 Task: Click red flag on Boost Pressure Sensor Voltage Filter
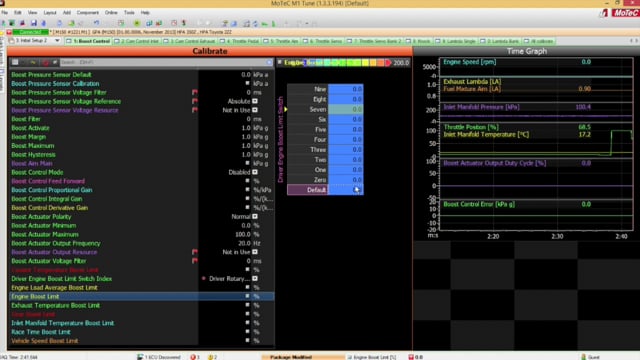195,92
